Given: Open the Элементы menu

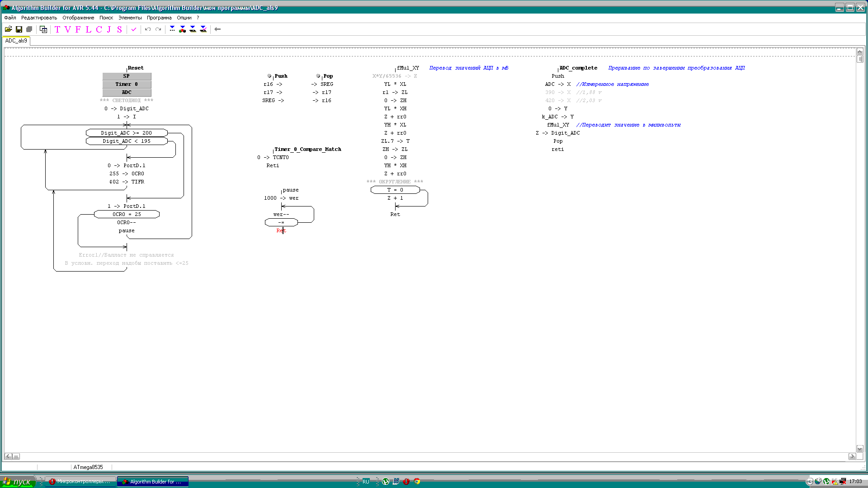Looking at the screenshot, I should [x=130, y=18].
